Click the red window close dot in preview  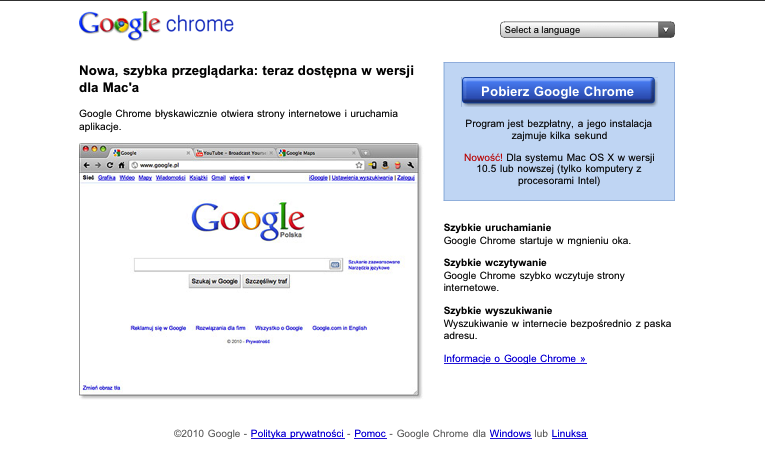[85, 149]
